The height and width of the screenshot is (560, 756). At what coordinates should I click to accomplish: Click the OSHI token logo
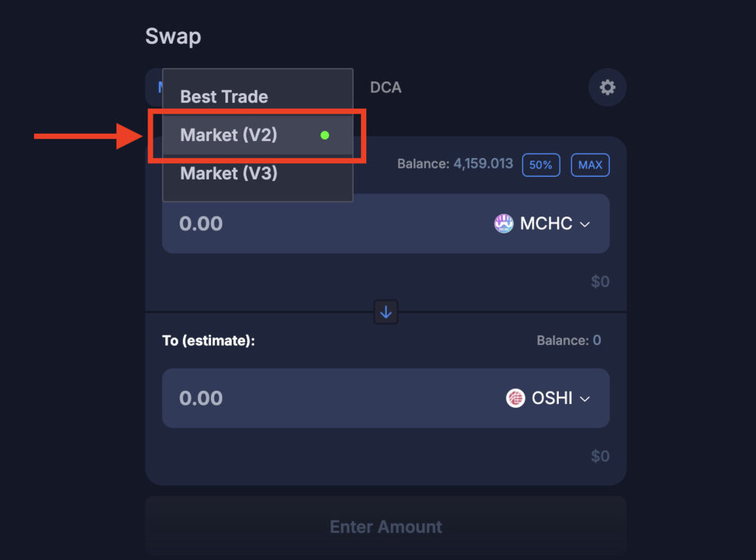[515, 398]
